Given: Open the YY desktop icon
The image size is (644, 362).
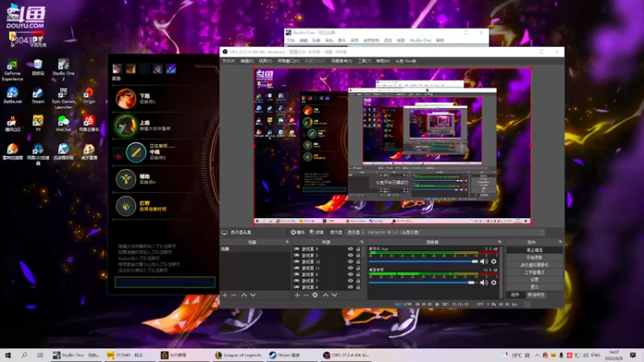Looking at the screenshot, I should 38,124.
